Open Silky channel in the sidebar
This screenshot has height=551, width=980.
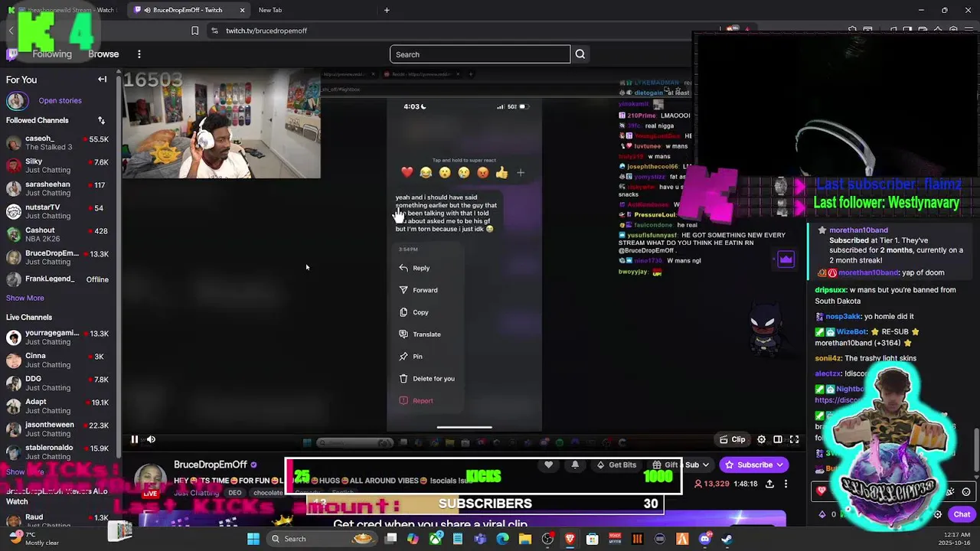pyautogui.click(x=57, y=166)
